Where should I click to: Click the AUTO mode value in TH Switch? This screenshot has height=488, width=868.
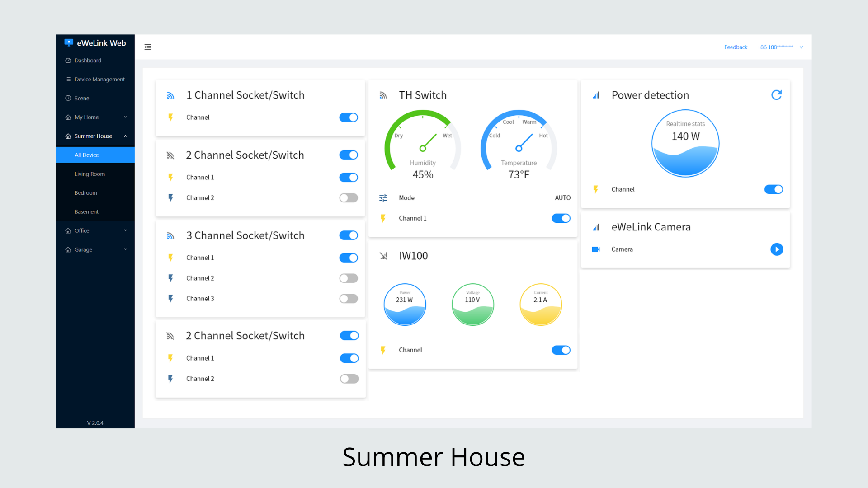tap(562, 198)
